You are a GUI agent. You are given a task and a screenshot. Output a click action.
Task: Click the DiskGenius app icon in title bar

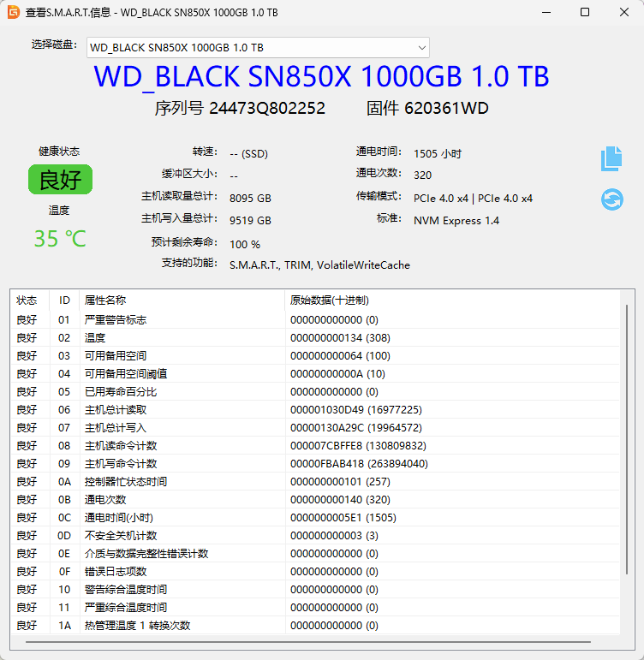pyautogui.click(x=13, y=12)
